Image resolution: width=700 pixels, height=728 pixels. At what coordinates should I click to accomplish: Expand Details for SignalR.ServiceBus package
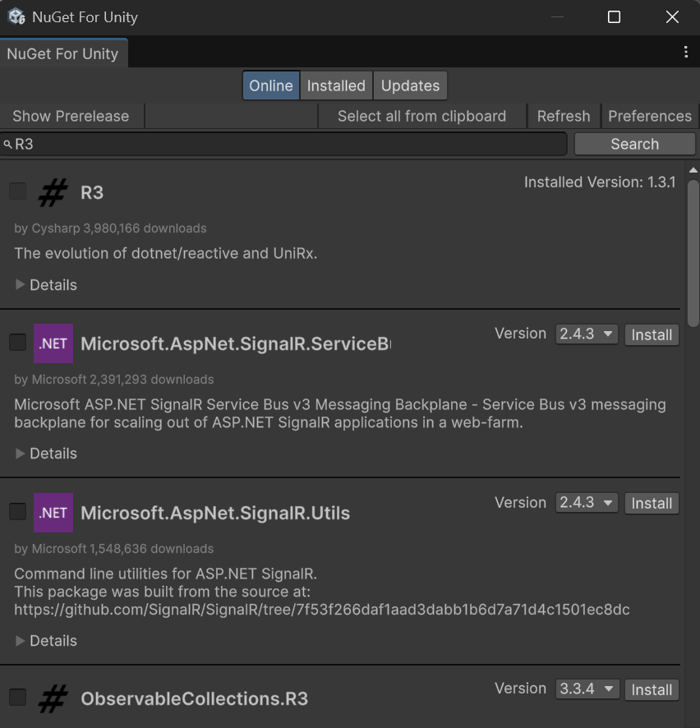tap(46, 453)
